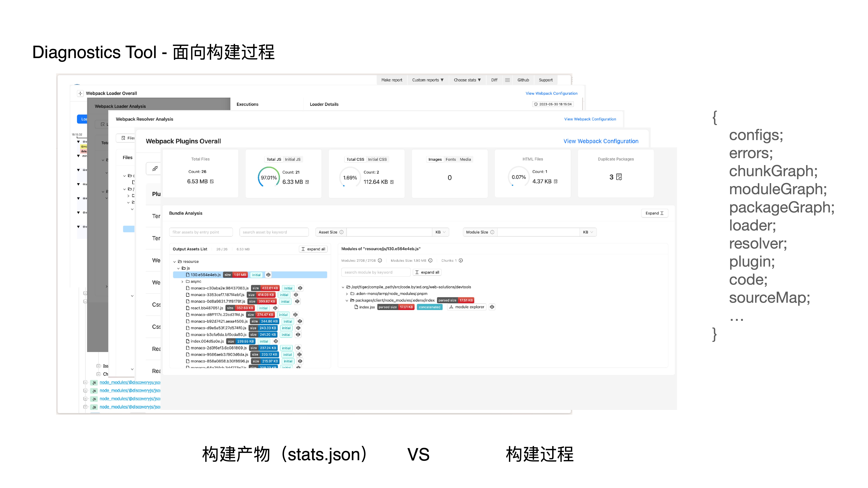Click the filter assets by entry point field
This screenshot has width=868, height=488.
click(x=201, y=232)
